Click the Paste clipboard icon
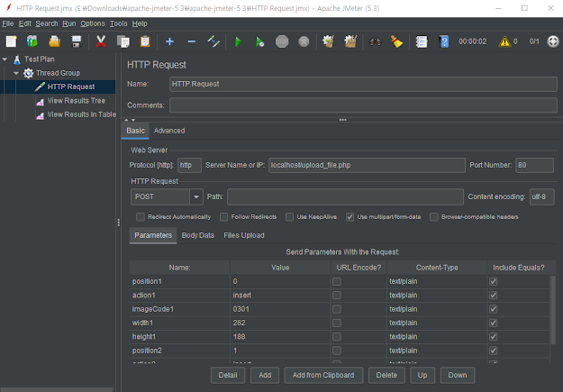 145,41
